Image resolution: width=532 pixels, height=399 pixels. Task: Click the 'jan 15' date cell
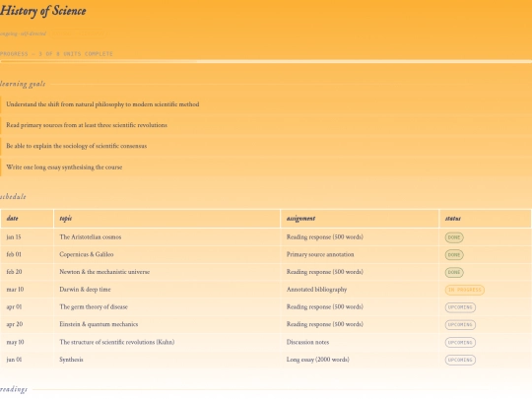(x=28, y=236)
